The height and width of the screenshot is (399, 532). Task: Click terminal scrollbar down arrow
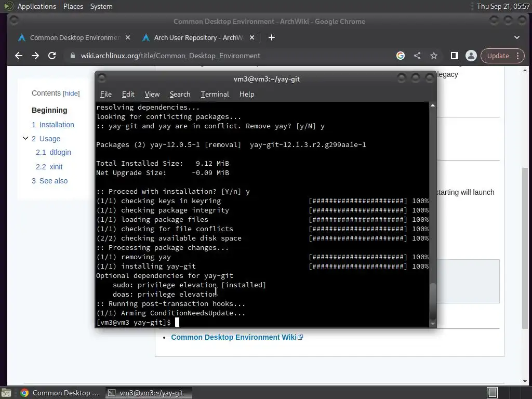(x=433, y=324)
